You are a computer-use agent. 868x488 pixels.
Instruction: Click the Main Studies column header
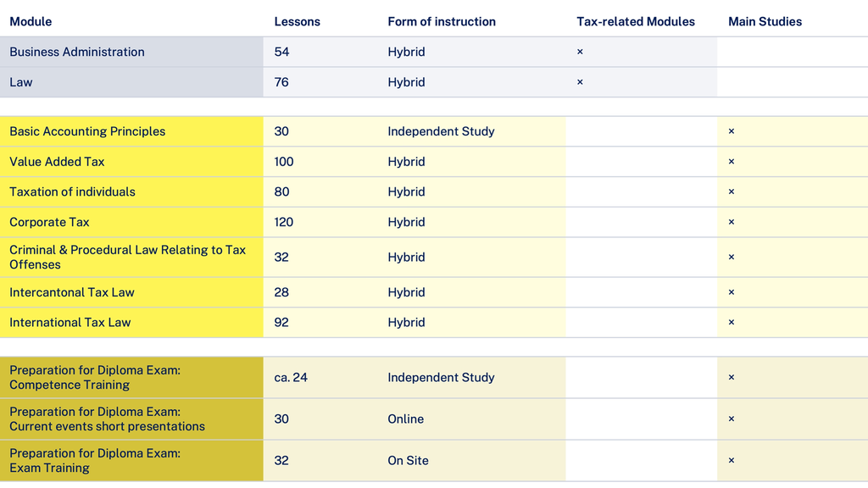click(765, 21)
